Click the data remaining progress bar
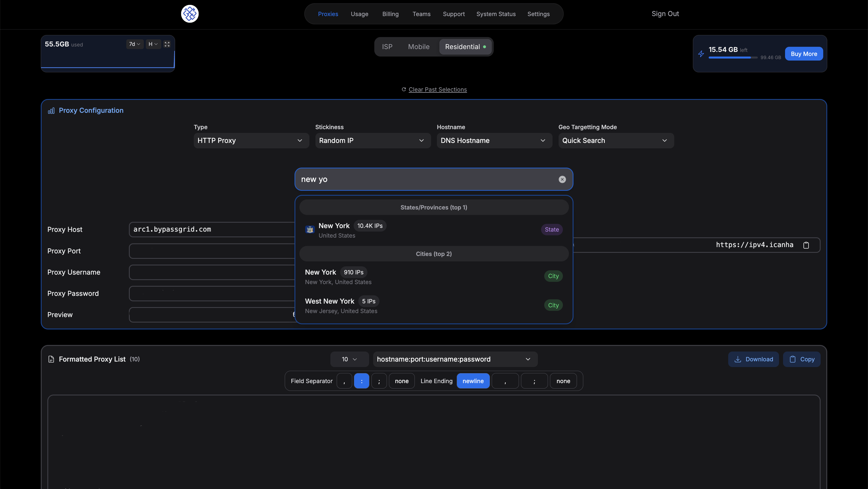868x489 pixels. tap(733, 58)
